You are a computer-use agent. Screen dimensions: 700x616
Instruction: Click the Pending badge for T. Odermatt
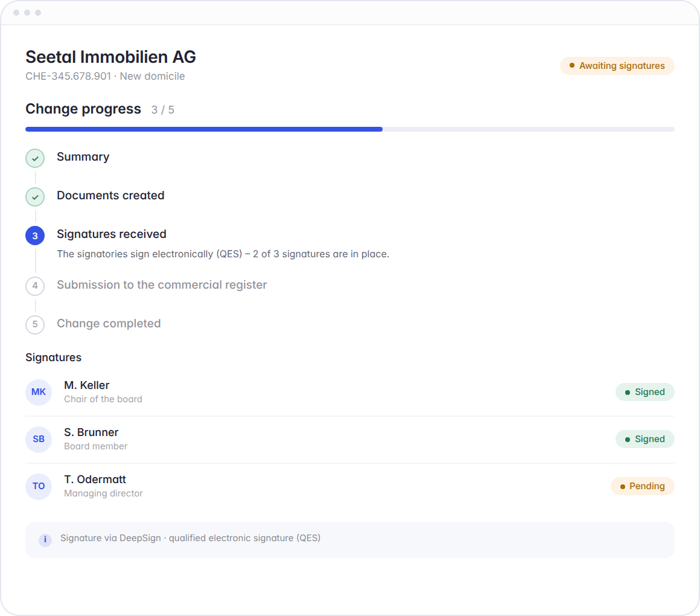(x=643, y=486)
